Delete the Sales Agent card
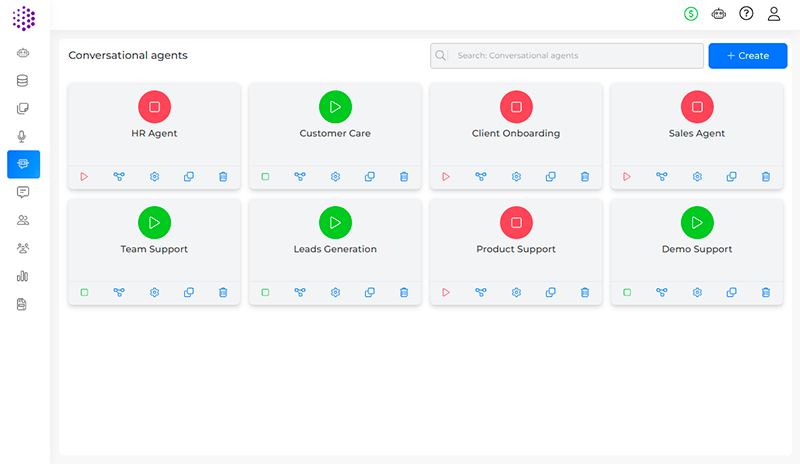Screen dimensions: 800x465 [766, 177]
